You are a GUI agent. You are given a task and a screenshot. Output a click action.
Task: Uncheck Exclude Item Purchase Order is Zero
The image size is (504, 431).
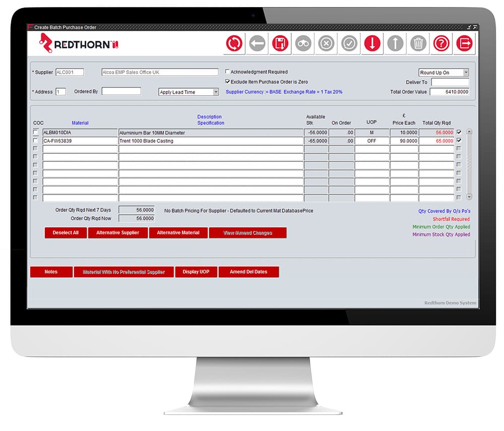coord(228,82)
